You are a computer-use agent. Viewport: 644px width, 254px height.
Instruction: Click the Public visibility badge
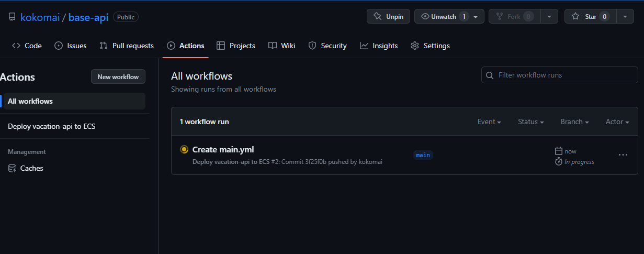tap(126, 17)
